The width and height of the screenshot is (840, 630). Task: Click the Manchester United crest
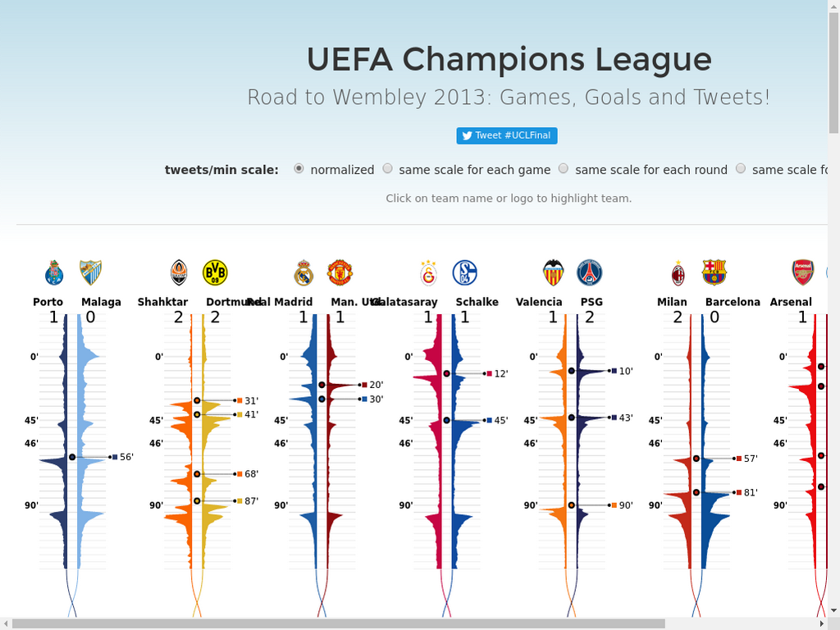340,272
